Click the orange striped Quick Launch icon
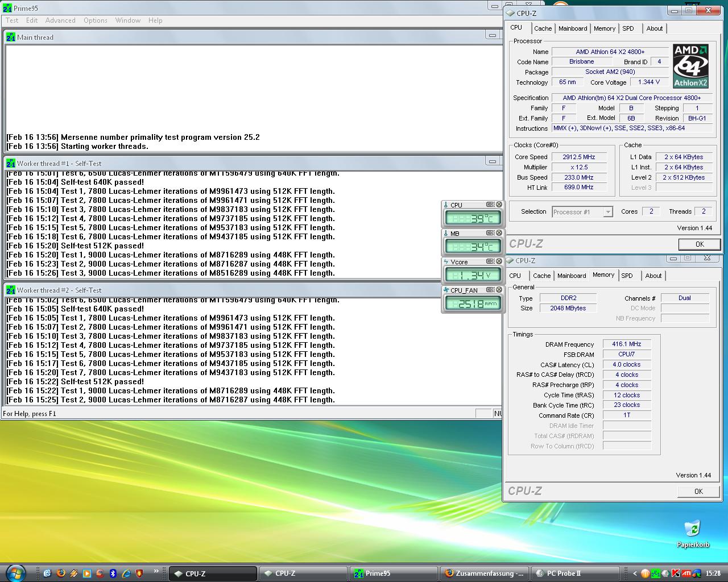The image size is (728, 582). point(73,573)
